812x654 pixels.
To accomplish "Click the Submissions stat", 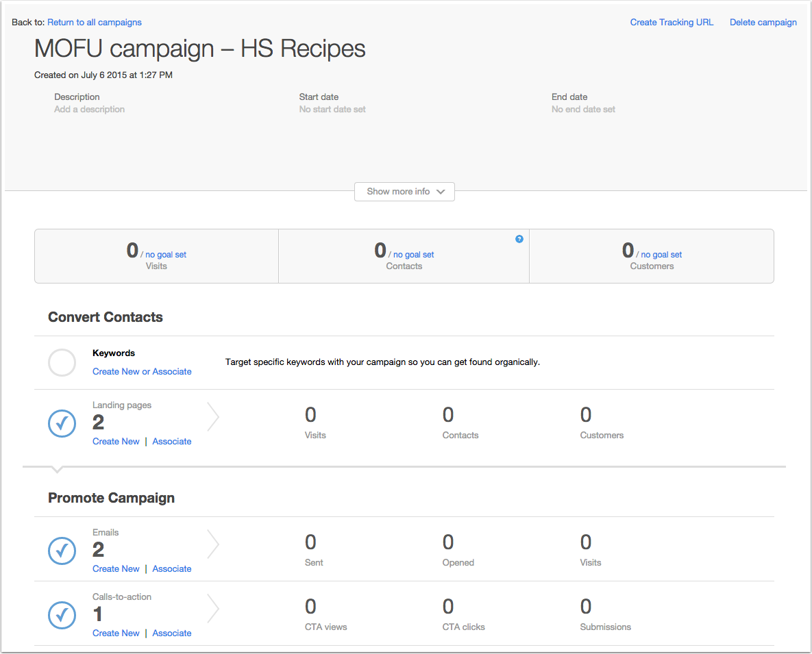I will [605, 614].
